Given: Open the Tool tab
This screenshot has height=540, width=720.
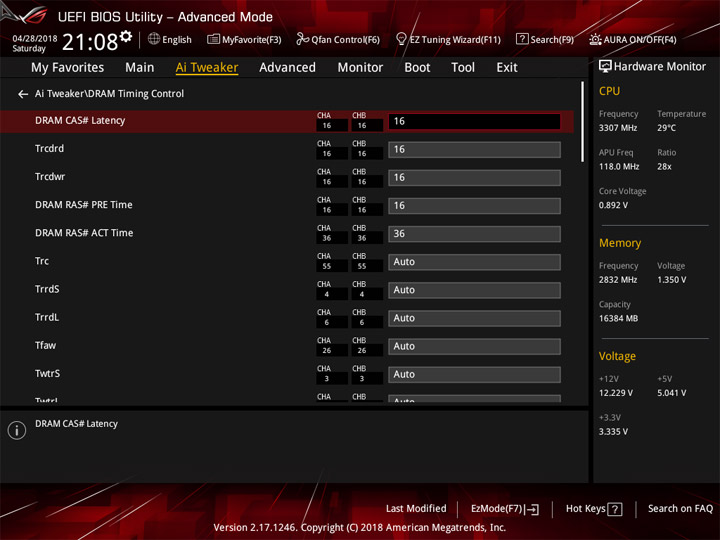Looking at the screenshot, I should pos(463,68).
